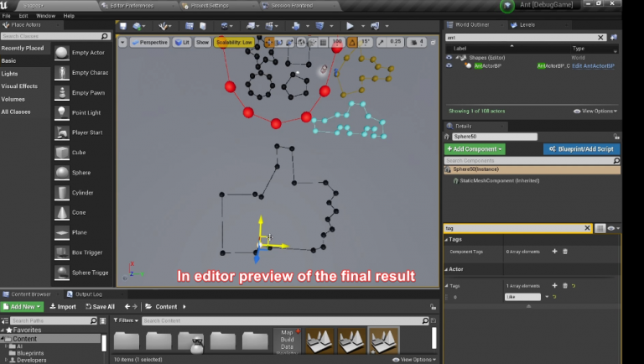Viewport: 644px width, 364px height.
Task: Adjust camera speed setting showing 4
Action: pos(417,42)
